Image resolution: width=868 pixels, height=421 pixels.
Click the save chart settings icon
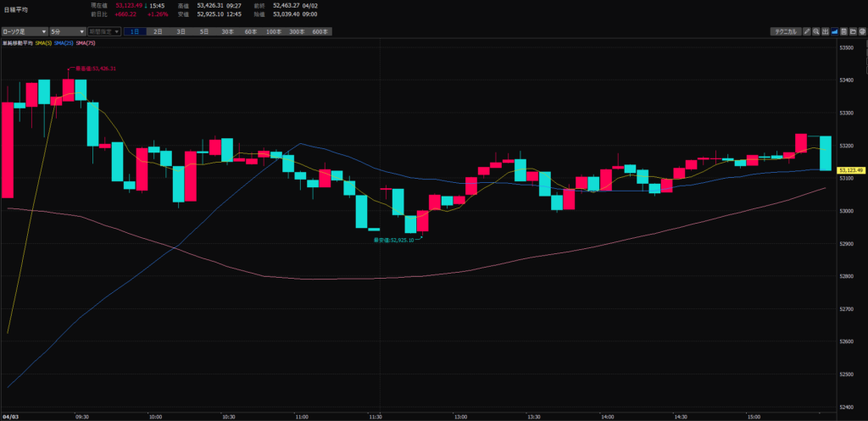coord(845,31)
